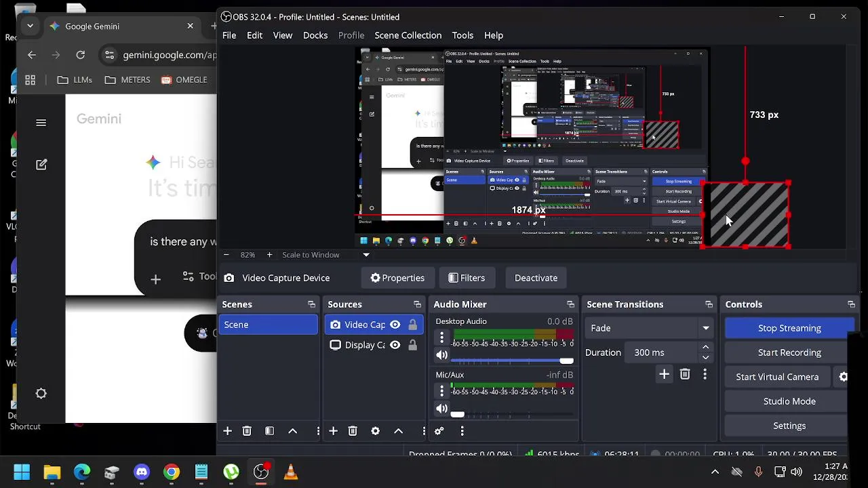This screenshot has height=488, width=868.
Task: Add a new scene with plus icon
Action: (x=227, y=431)
